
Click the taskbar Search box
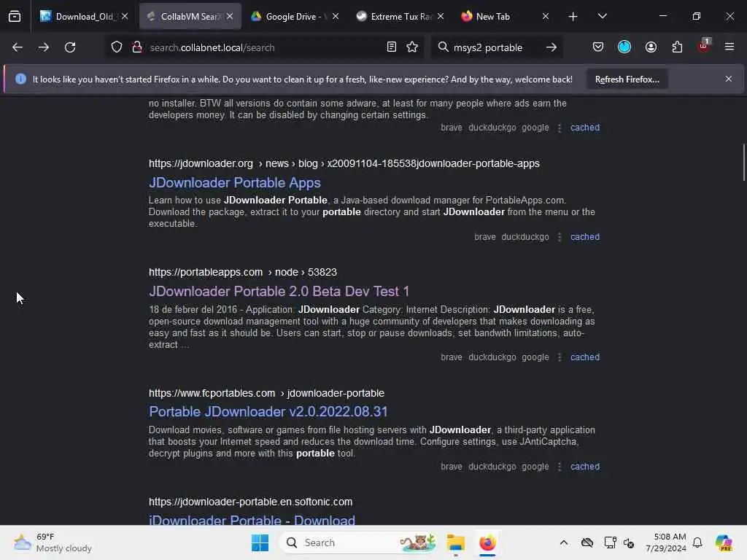[358, 542]
